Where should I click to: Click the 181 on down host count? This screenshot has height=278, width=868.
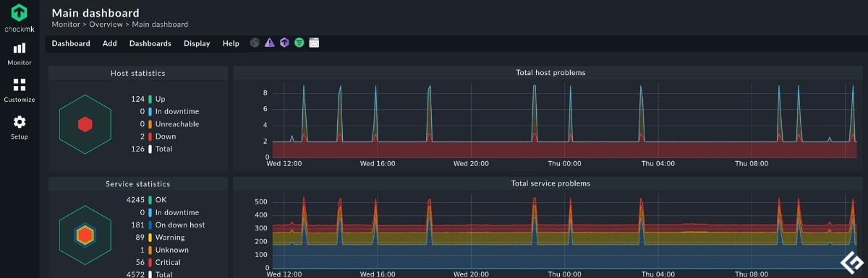(x=138, y=225)
